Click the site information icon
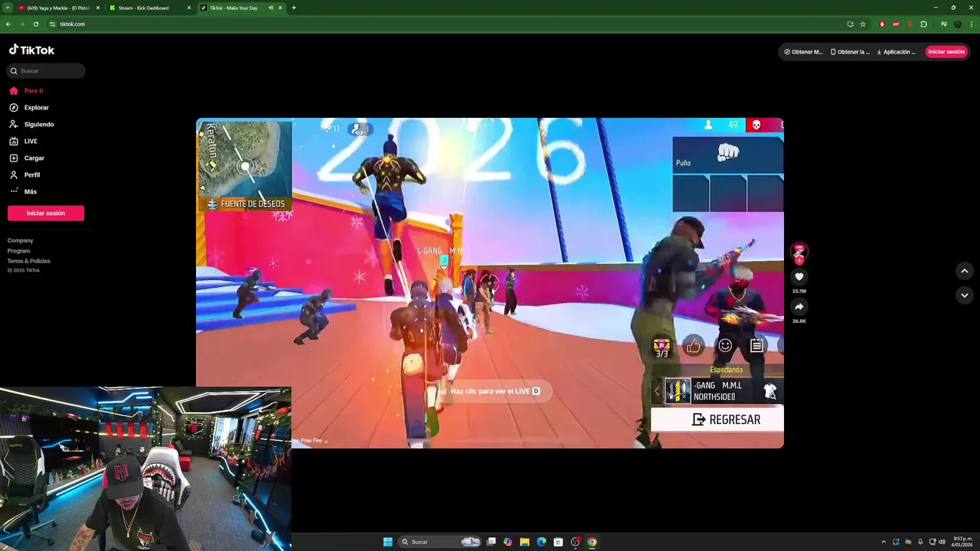The image size is (980, 551). pos(53,24)
